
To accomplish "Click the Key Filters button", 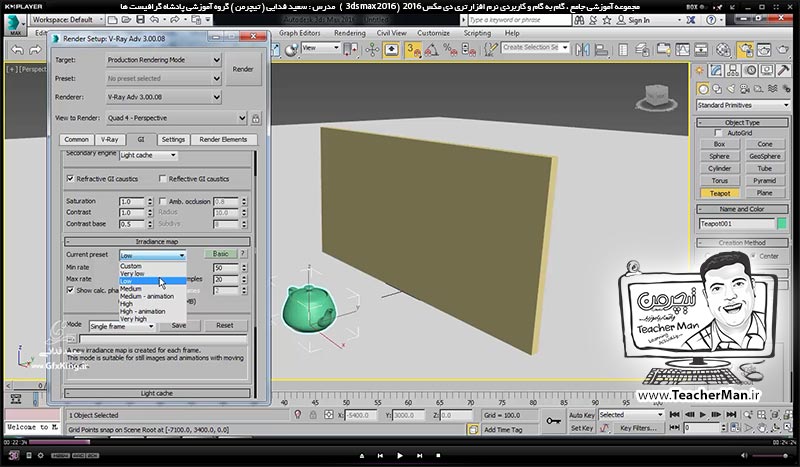I will pyautogui.click(x=638, y=428).
